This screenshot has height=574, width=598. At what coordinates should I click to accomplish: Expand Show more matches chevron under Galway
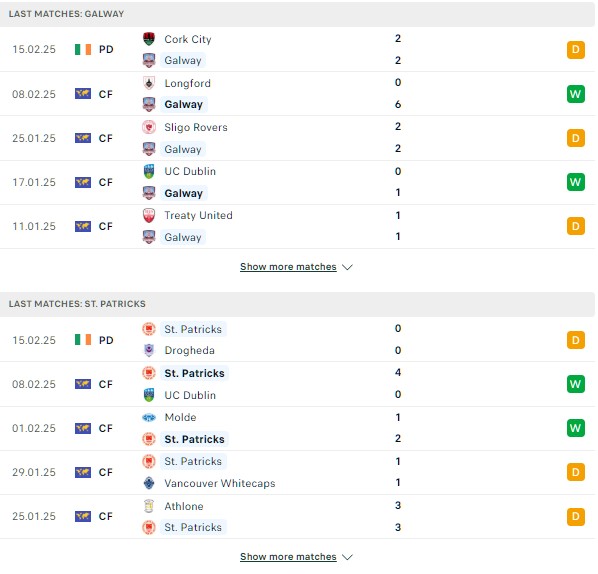347,267
